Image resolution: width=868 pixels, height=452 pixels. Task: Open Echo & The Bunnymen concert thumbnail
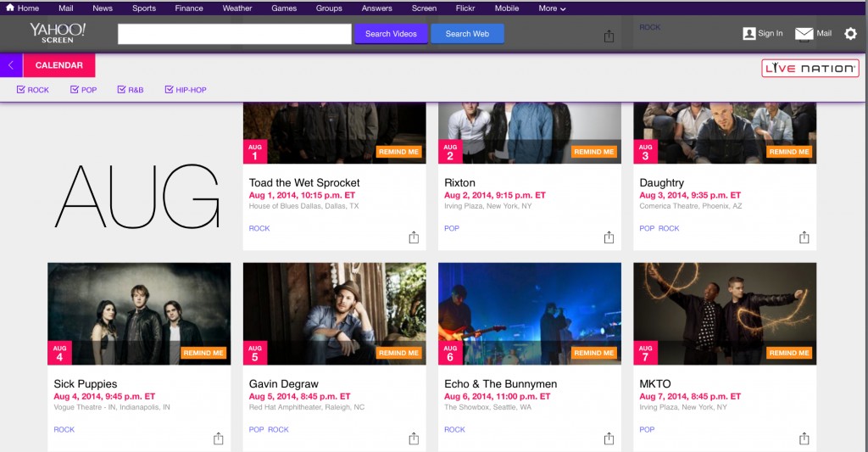[x=530, y=314]
